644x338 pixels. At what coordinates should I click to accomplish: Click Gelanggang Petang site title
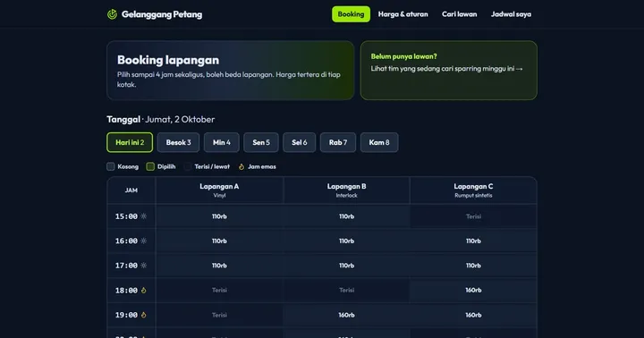click(162, 14)
